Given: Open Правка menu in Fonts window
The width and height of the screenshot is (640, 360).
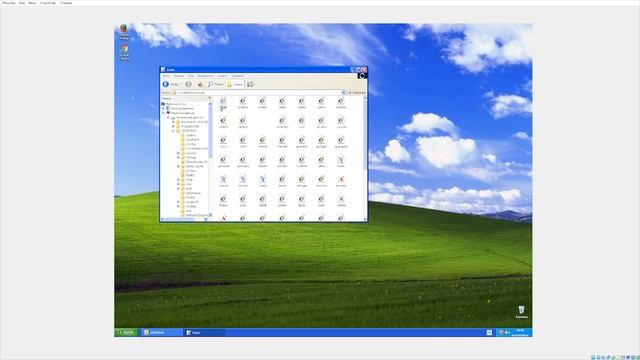Looking at the screenshot, I should tap(179, 76).
